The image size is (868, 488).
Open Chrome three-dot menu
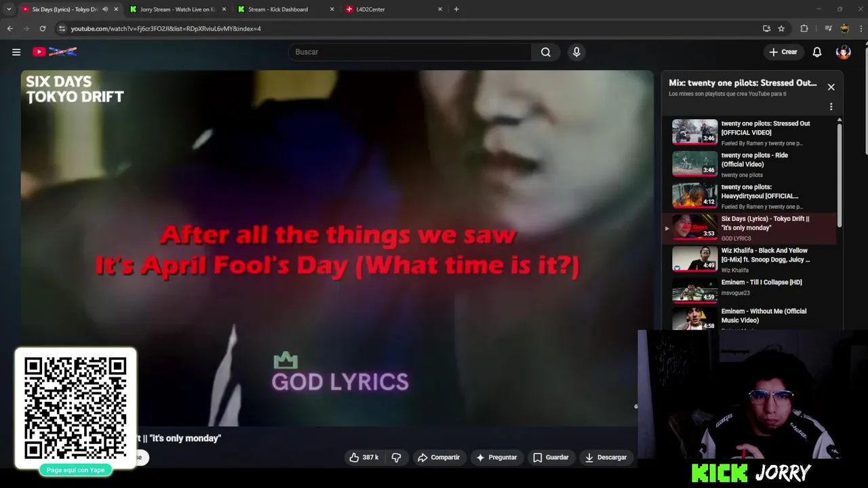click(861, 28)
